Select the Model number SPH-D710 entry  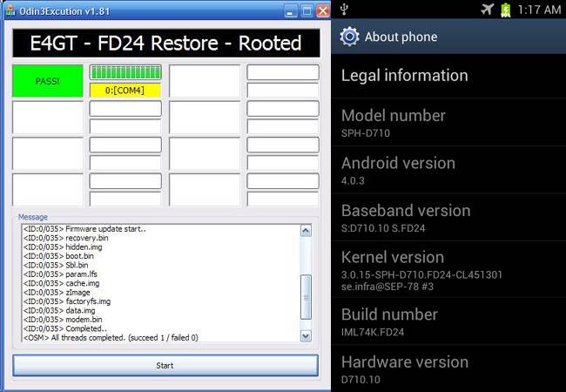pos(448,122)
